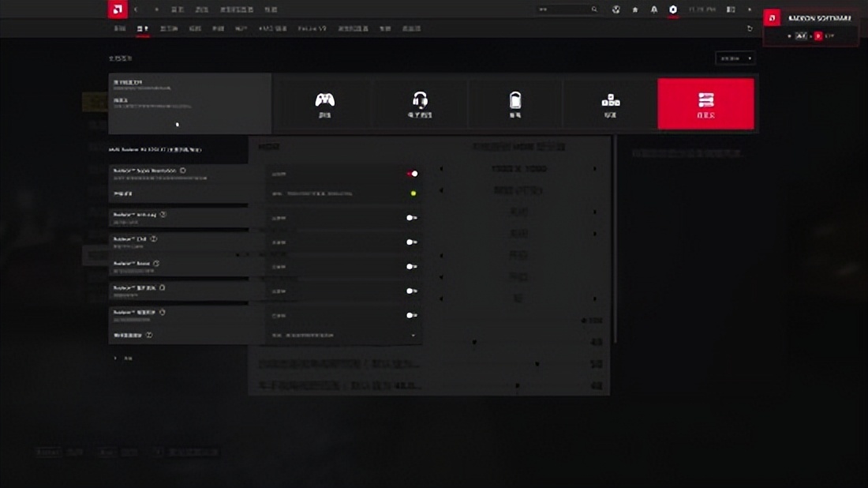
Task: Click the sidebar layout icon in top bar
Action: coord(731,9)
